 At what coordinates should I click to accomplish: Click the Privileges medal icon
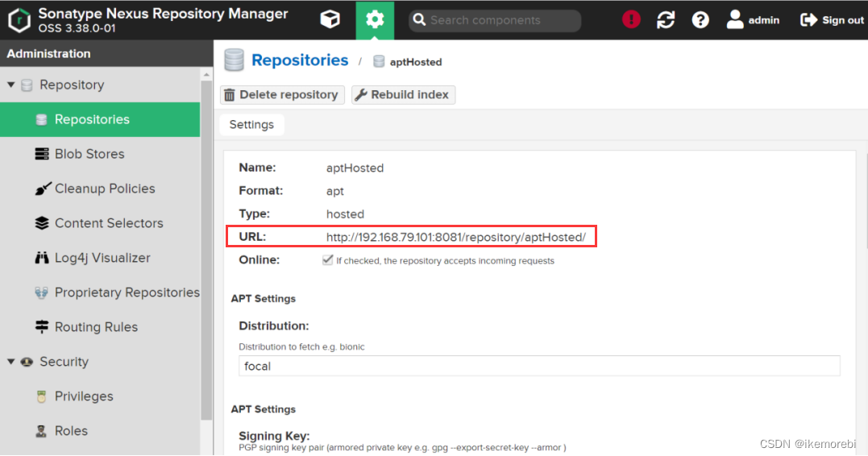(42, 396)
